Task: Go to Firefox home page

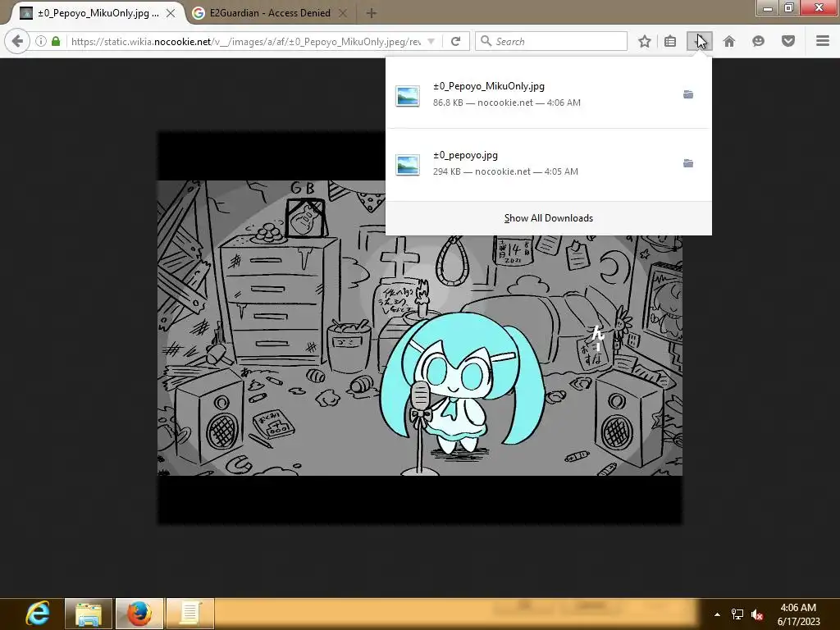Action: click(729, 41)
